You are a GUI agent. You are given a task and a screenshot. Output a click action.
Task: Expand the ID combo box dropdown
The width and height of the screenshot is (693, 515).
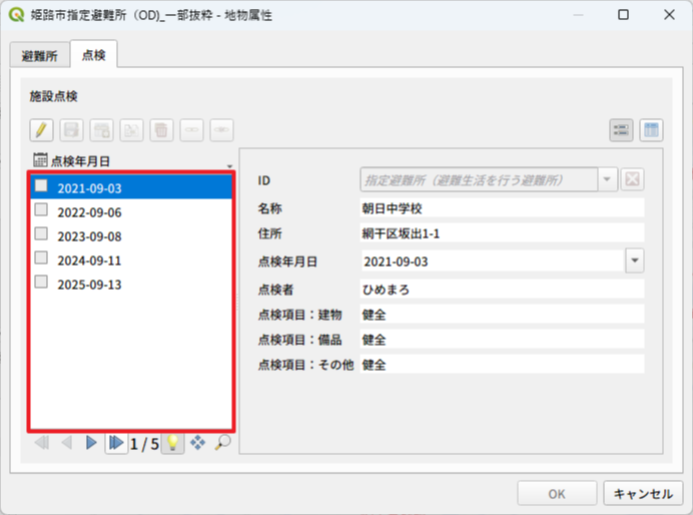click(x=608, y=180)
